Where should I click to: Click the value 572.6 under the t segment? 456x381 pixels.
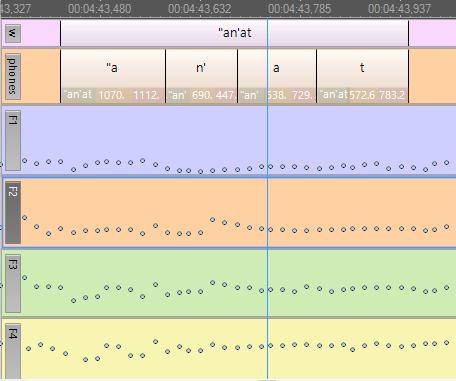click(x=362, y=95)
